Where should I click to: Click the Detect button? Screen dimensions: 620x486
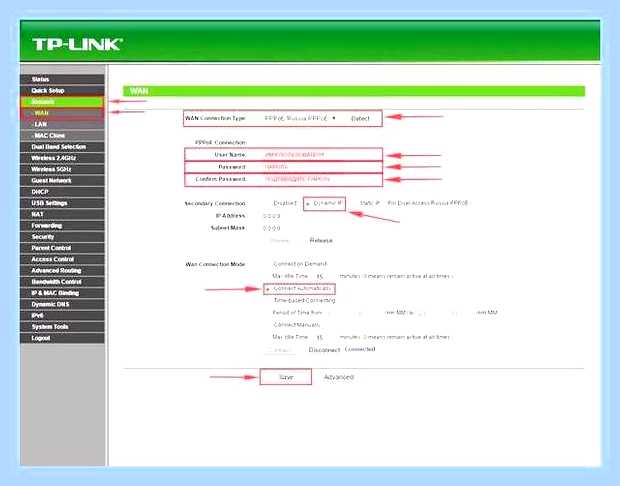pos(360,118)
